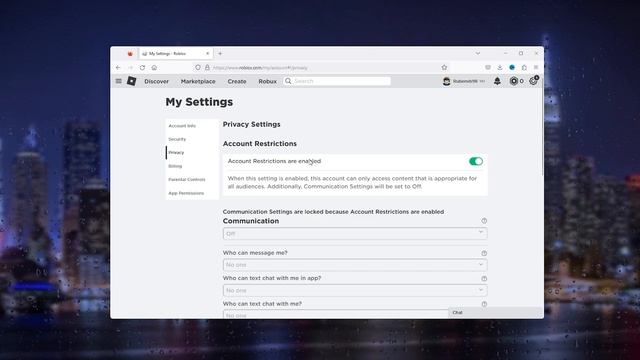Click the site padlock icon
Image resolution: width=640 pixels, height=360 pixels.
(207, 68)
